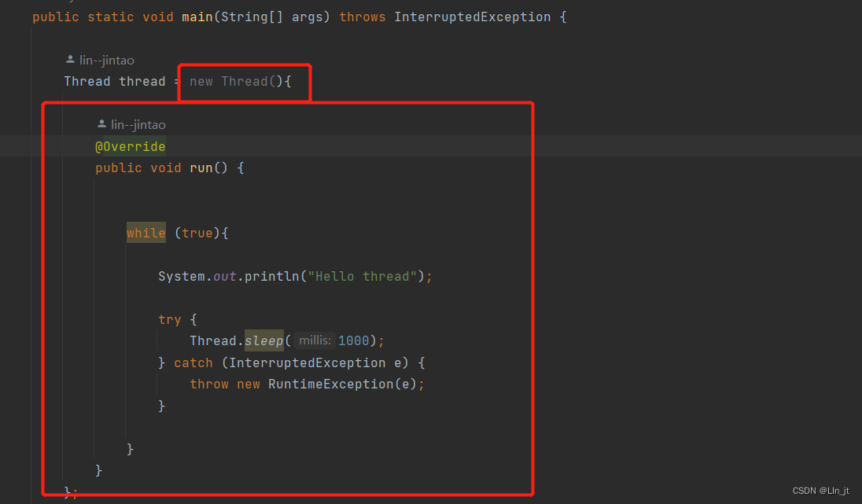The image size is (862, 504).
Task: Click the main method name
Action: coord(197,17)
